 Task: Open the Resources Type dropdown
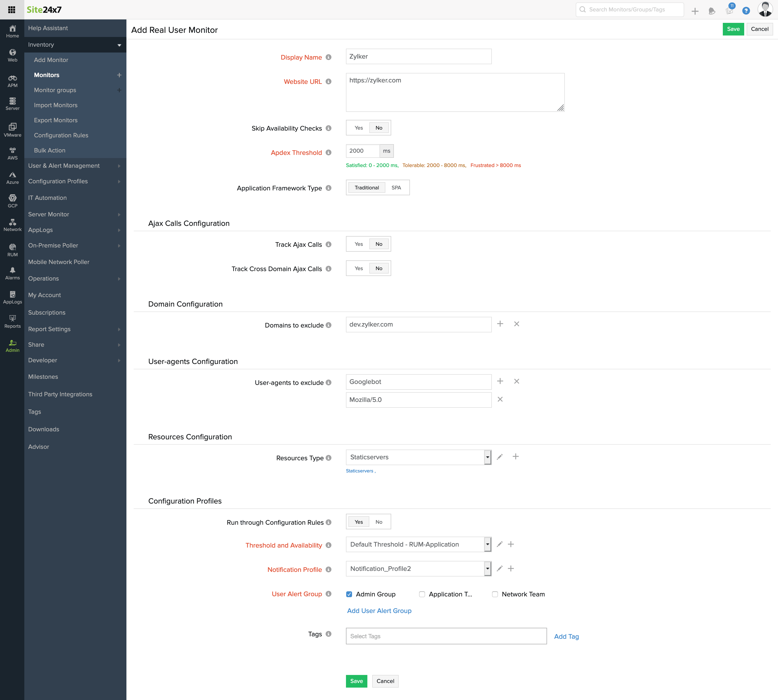[x=487, y=457]
